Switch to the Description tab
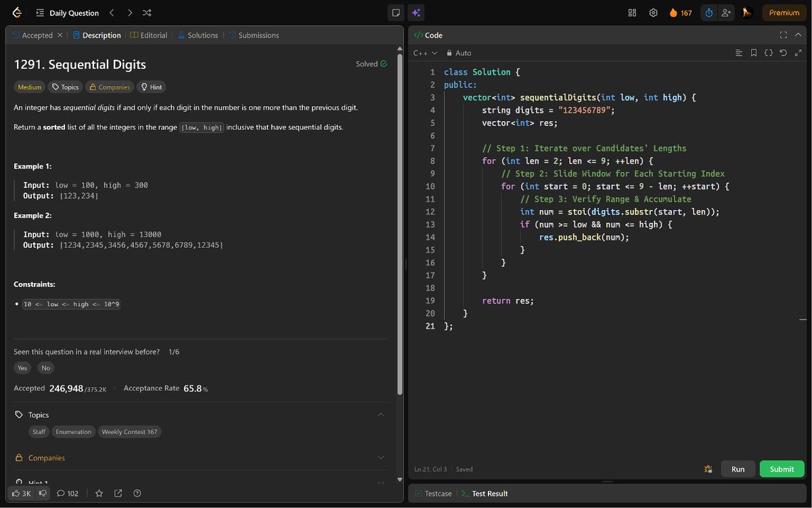 (x=97, y=35)
